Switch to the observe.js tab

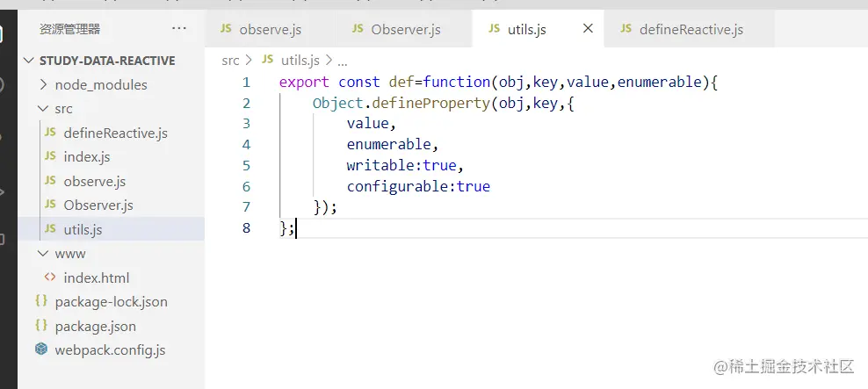pos(270,29)
